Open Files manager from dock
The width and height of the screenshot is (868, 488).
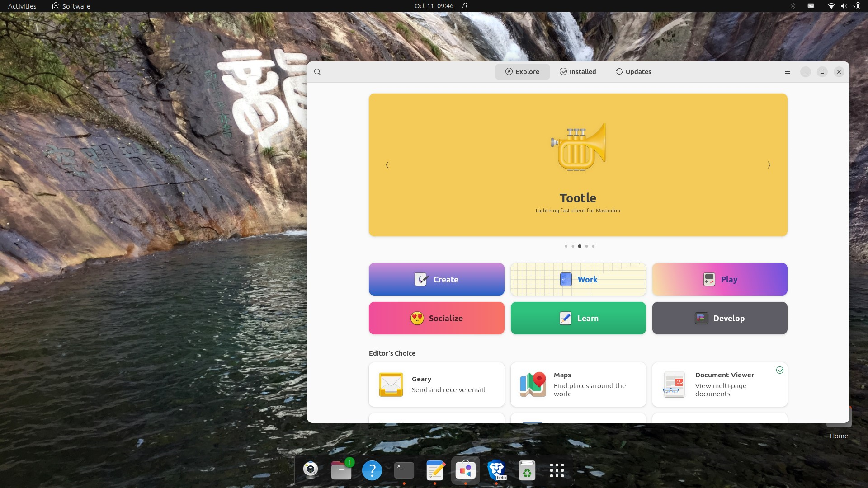coord(341,470)
